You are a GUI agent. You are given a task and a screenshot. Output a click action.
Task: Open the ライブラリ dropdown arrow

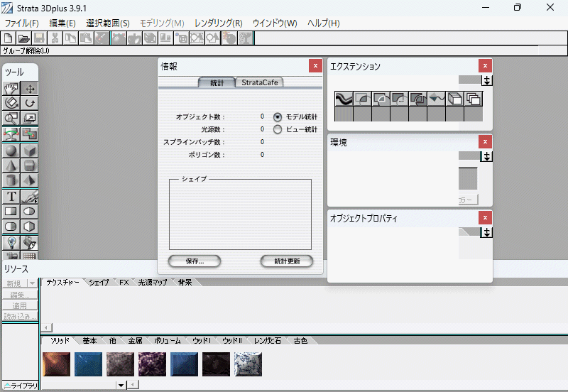pos(121,385)
